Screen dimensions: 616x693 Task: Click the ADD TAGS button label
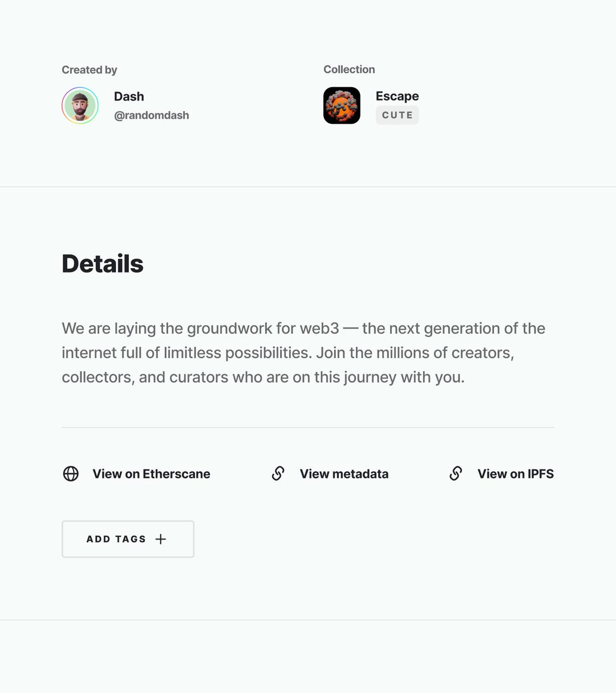(116, 539)
